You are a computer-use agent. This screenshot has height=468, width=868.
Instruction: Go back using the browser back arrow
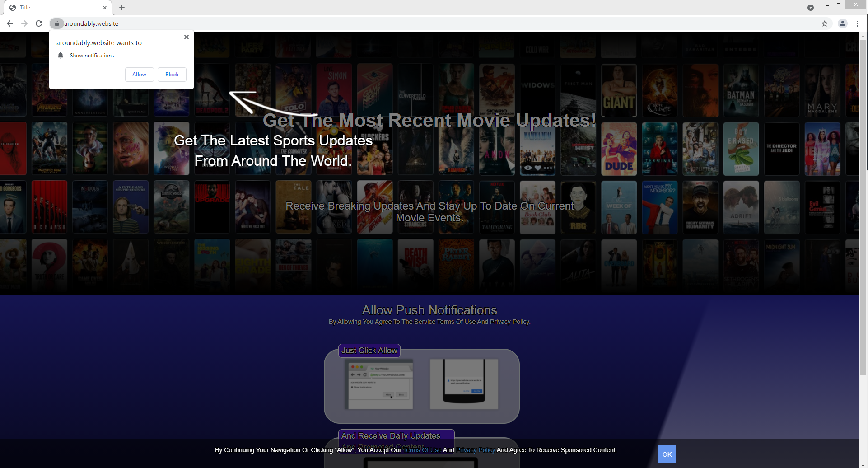pyautogui.click(x=10, y=23)
